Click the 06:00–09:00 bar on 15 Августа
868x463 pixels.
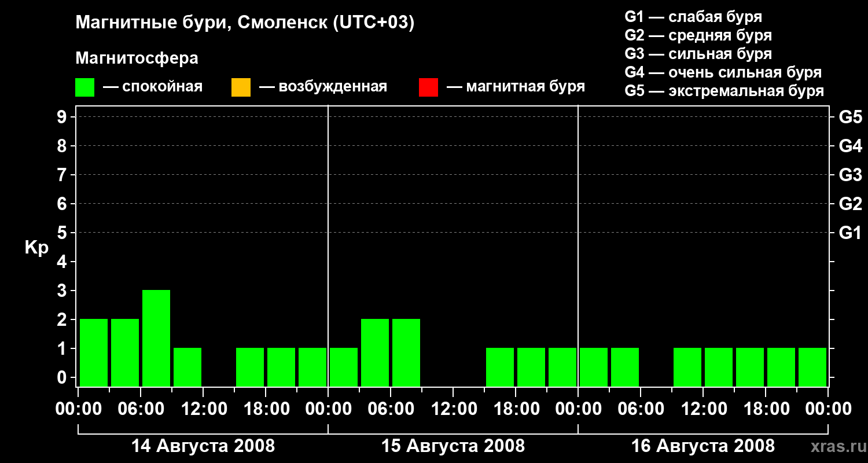tap(406, 352)
